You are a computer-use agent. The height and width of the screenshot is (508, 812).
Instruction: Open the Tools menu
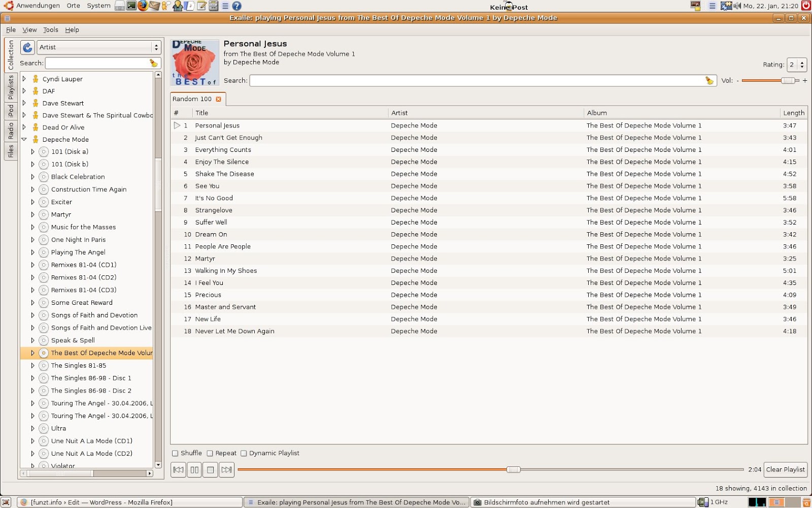pos(50,30)
